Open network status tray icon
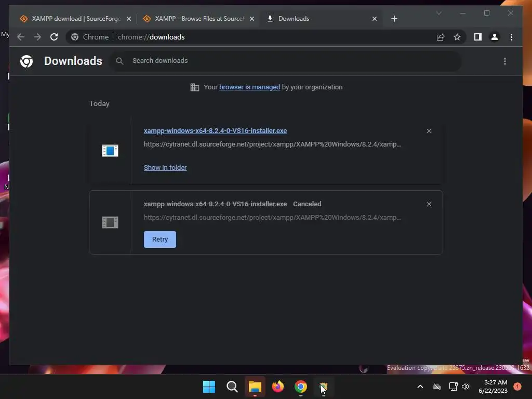 pos(453,387)
